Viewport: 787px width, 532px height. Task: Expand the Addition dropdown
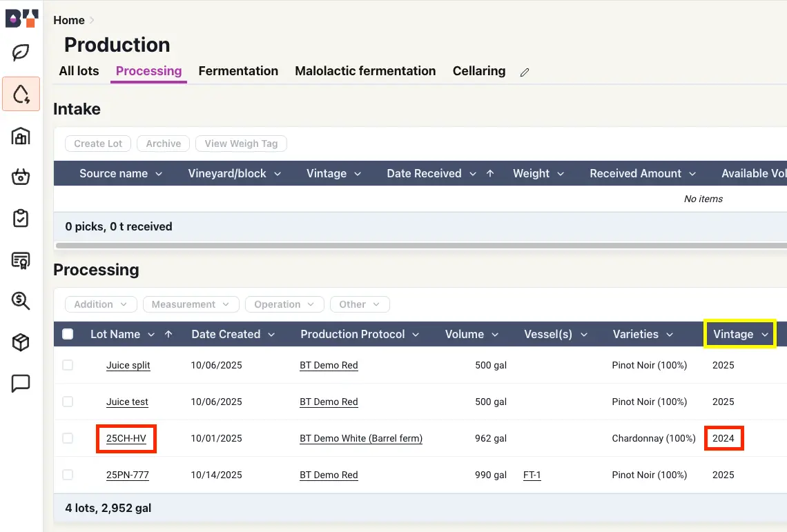pyautogui.click(x=101, y=304)
